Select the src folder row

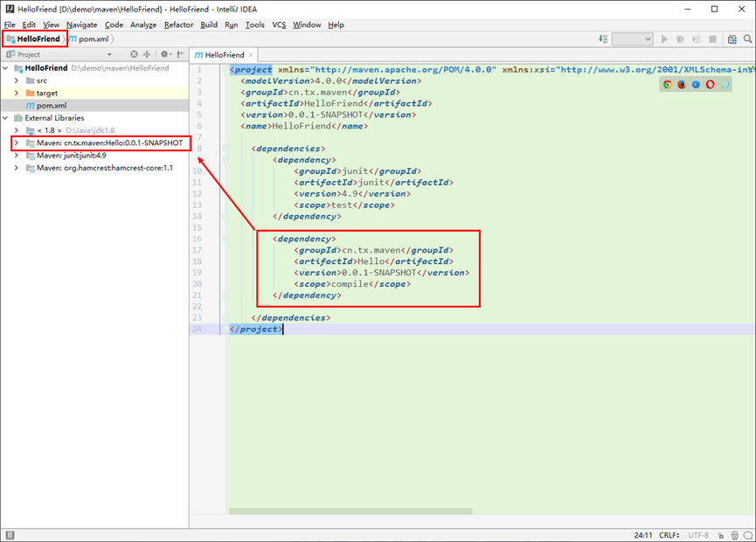pyautogui.click(x=94, y=80)
